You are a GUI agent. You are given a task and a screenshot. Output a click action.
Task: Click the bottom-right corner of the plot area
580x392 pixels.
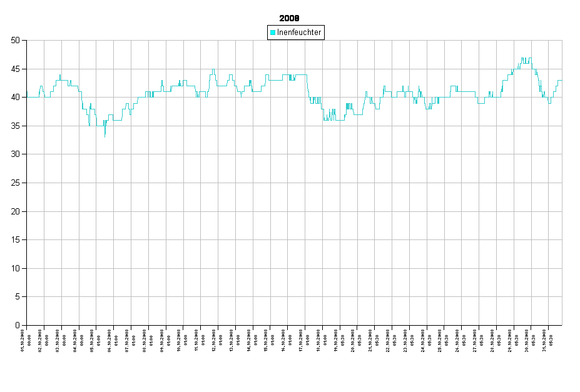pos(562,324)
